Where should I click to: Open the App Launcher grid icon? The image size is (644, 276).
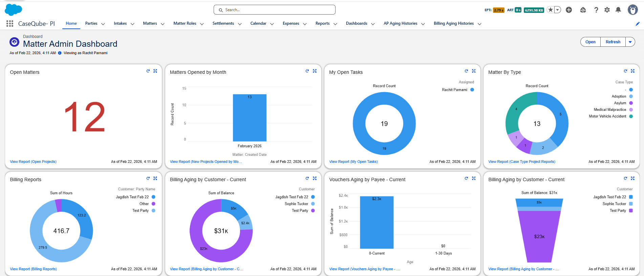[x=10, y=23]
